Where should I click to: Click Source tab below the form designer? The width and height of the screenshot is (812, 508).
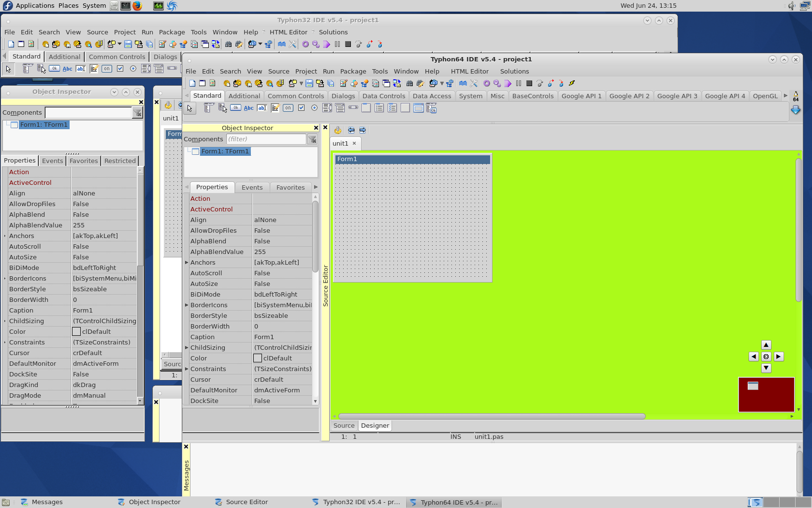point(344,426)
